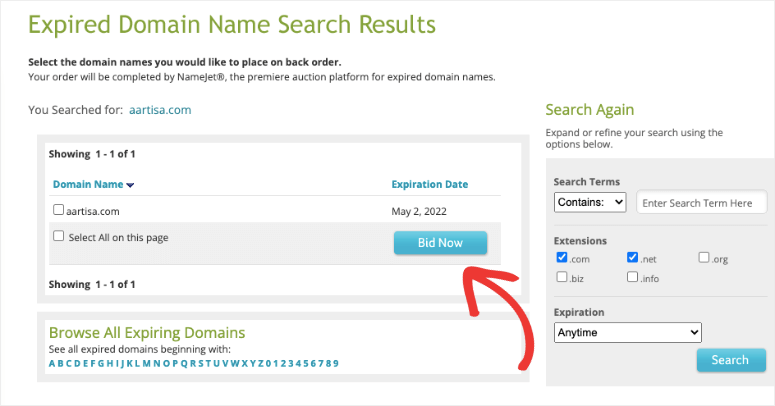Browse expired domains starting with R

(x=193, y=363)
